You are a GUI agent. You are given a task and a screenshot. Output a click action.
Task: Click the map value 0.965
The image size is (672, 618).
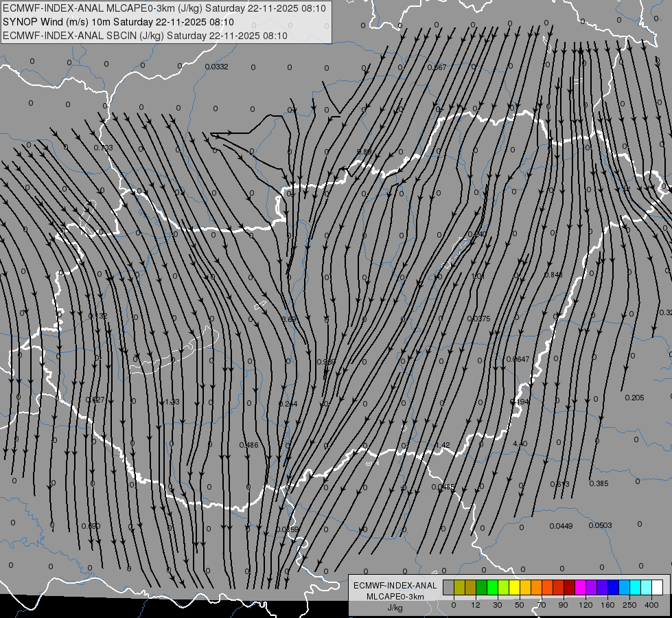pyautogui.click(x=326, y=363)
